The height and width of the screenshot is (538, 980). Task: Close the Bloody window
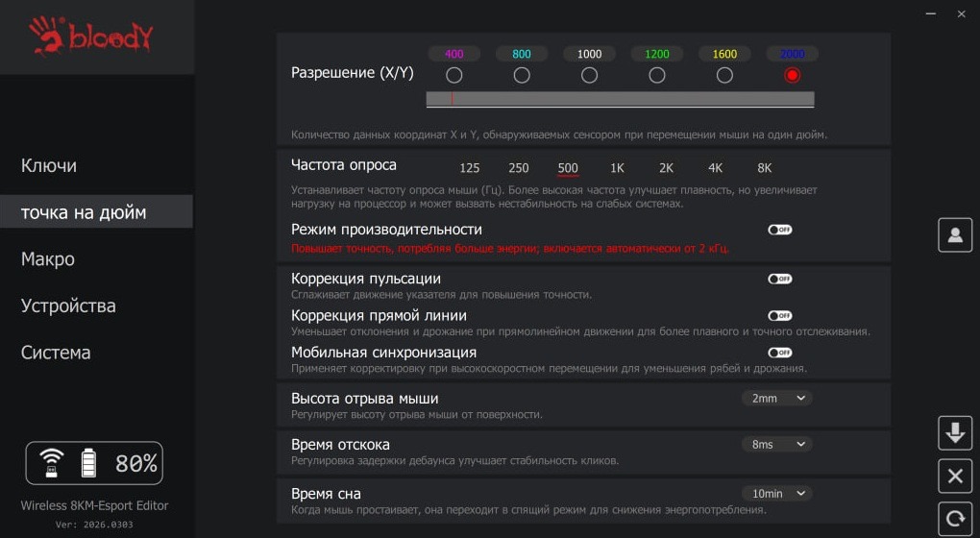coord(961,13)
